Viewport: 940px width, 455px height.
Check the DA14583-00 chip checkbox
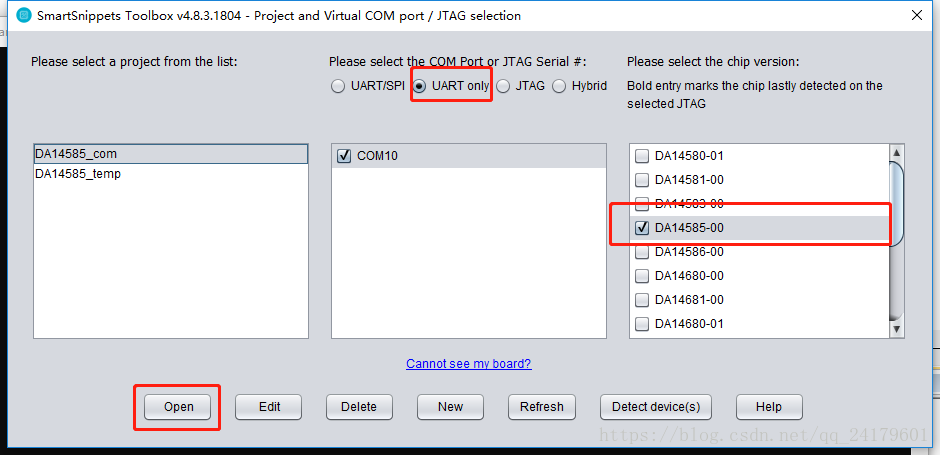[x=641, y=204]
